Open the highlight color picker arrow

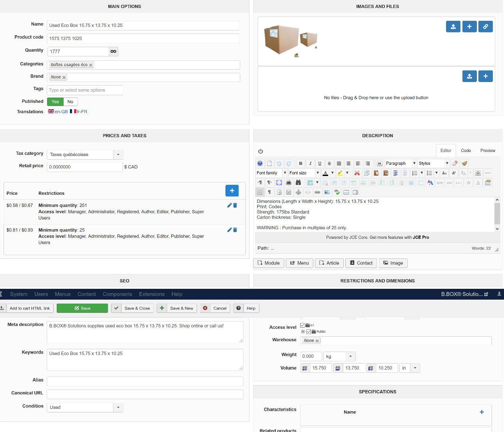pos(347,173)
